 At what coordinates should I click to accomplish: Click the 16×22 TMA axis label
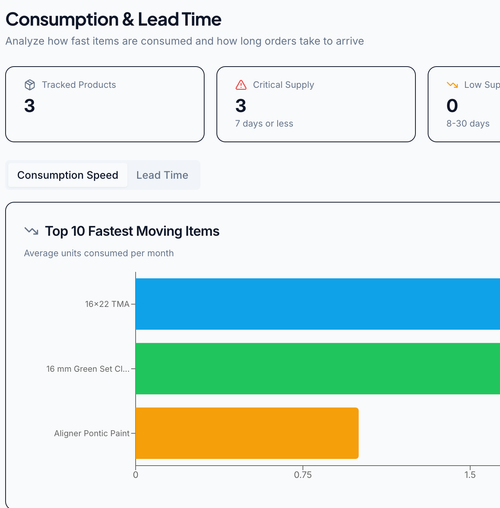tap(107, 304)
